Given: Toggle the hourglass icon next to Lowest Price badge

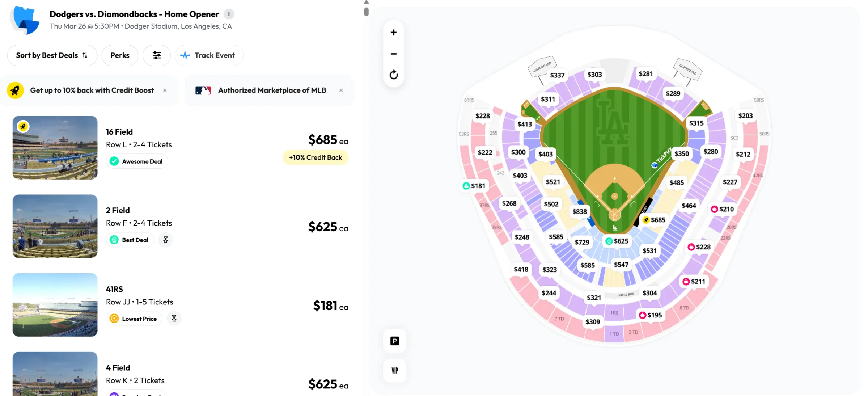Looking at the screenshot, I should 174,318.
